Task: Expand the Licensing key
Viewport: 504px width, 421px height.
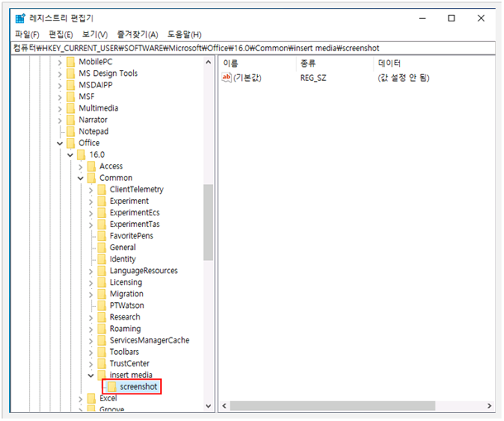Action: point(91,282)
